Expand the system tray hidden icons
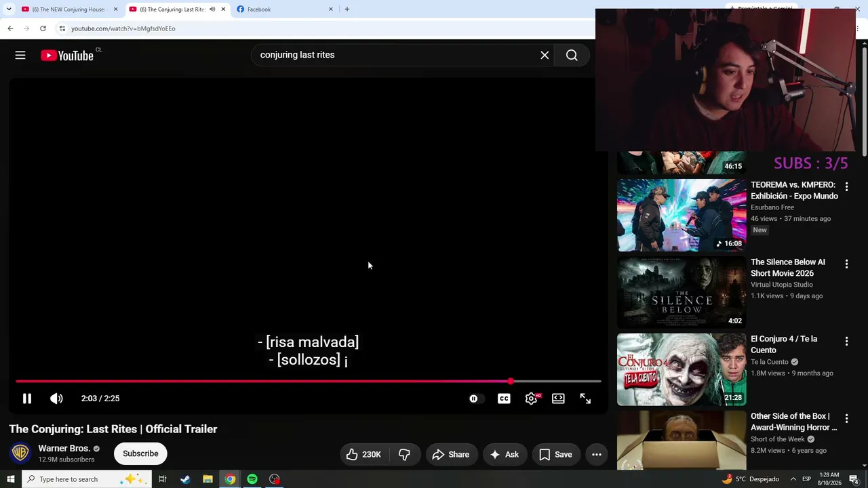 tap(793, 479)
